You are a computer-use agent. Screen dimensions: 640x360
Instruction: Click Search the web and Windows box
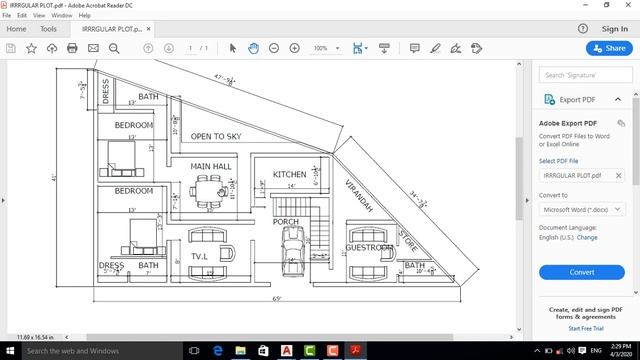point(102,351)
